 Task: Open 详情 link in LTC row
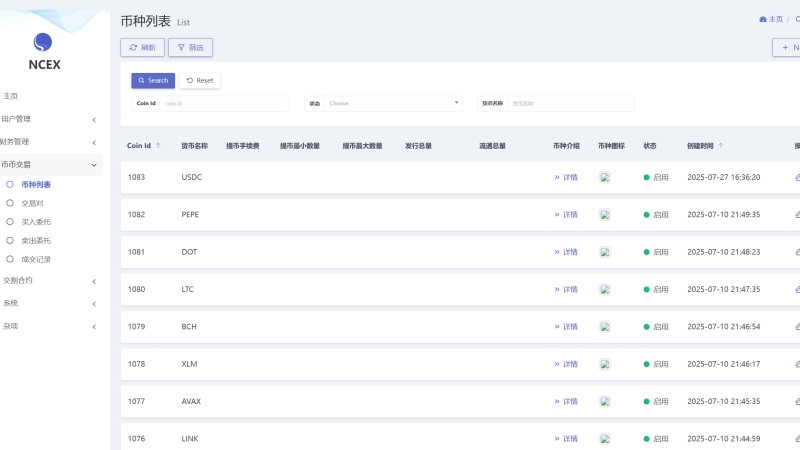click(x=566, y=289)
